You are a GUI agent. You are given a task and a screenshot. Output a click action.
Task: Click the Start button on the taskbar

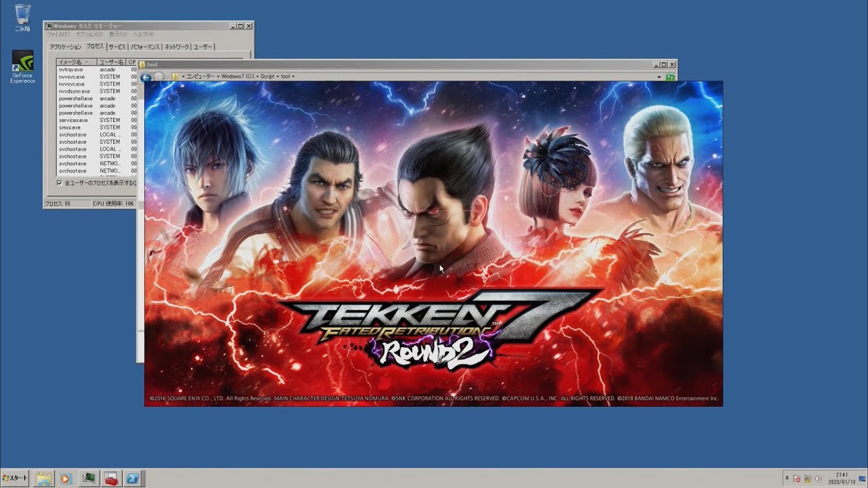tap(15, 479)
